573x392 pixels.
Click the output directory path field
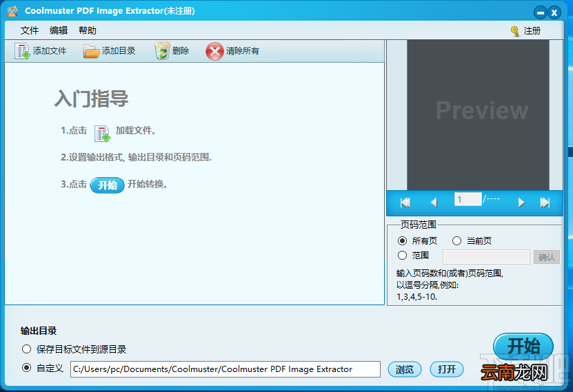[x=225, y=369]
